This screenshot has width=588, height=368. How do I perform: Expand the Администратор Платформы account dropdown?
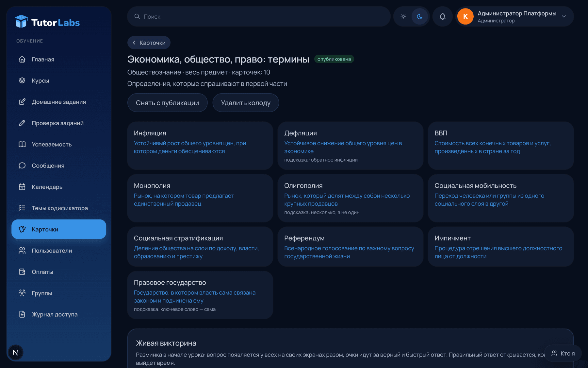[x=564, y=16]
